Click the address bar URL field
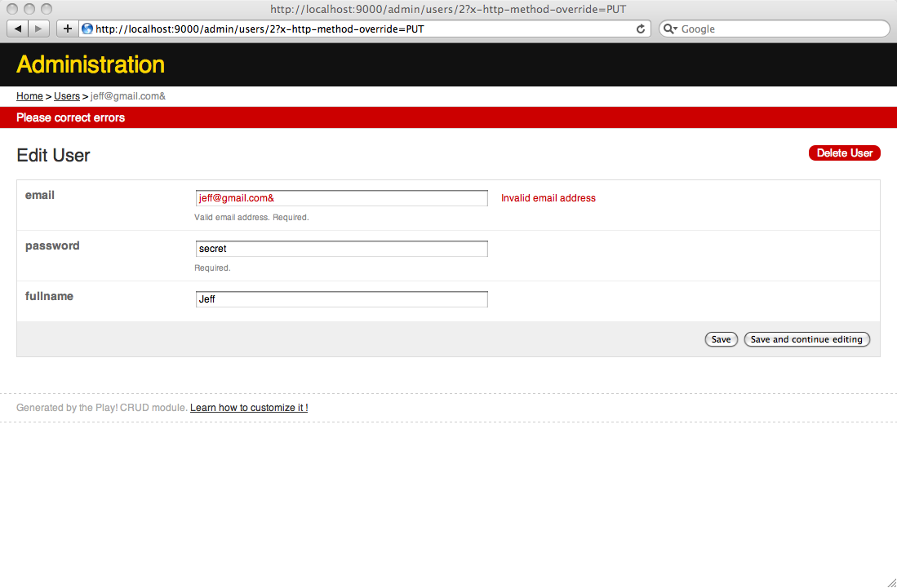Image resolution: width=897 pixels, height=588 pixels. [359, 29]
